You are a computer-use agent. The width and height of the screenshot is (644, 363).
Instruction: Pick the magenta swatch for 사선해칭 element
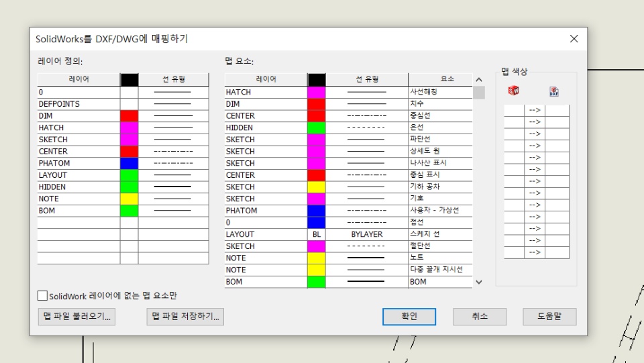pyautogui.click(x=317, y=92)
